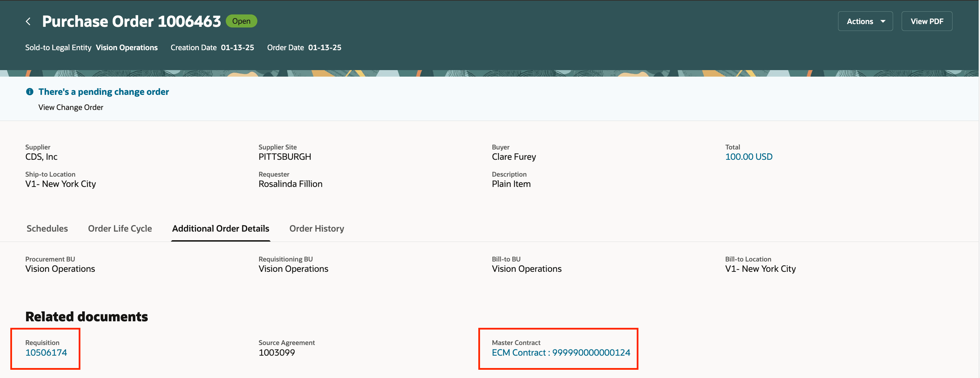
Task: Click supplier name CDS, Inc
Action: tap(41, 157)
